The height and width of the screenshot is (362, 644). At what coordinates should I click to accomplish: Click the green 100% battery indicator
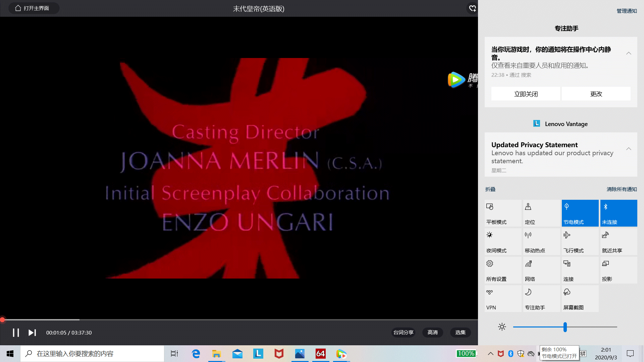pyautogui.click(x=466, y=353)
